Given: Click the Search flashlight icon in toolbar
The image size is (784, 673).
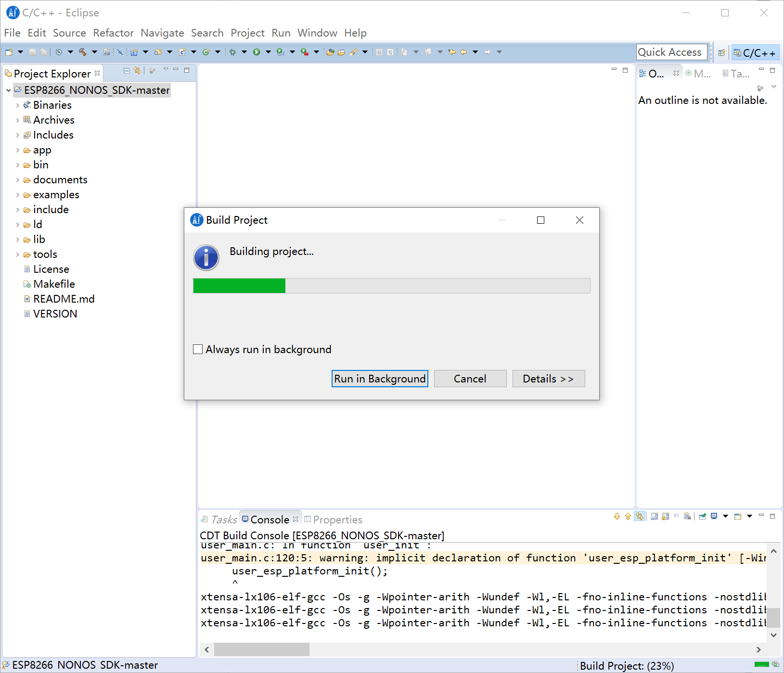Looking at the screenshot, I should point(353,52).
